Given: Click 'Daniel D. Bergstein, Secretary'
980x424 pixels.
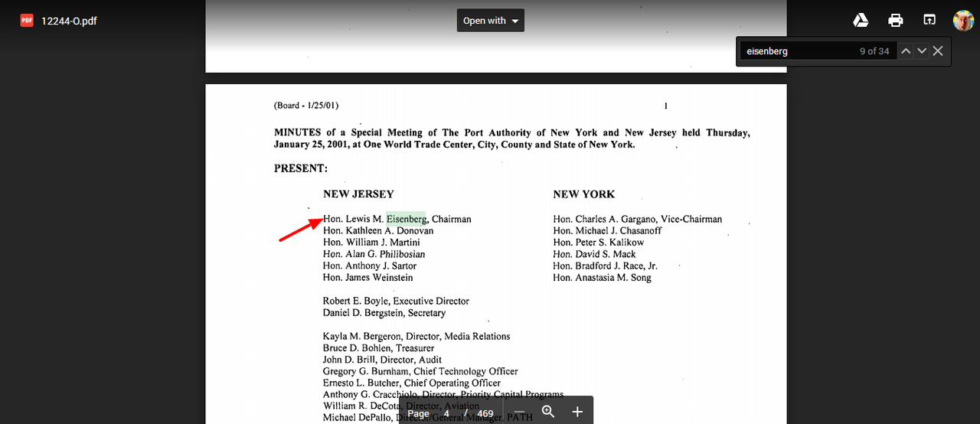Looking at the screenshot, I should tap(384, 313).
